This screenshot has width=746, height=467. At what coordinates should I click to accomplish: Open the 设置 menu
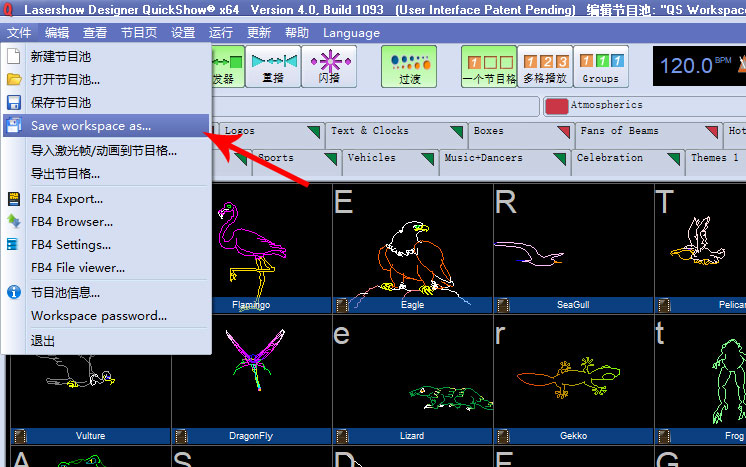pos(183,33)
